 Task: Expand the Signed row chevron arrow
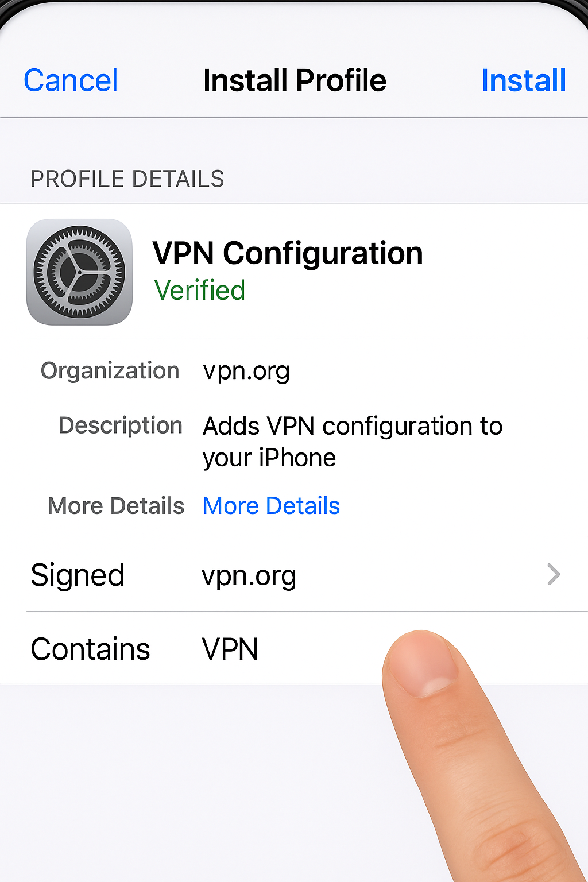pos(554,574)
